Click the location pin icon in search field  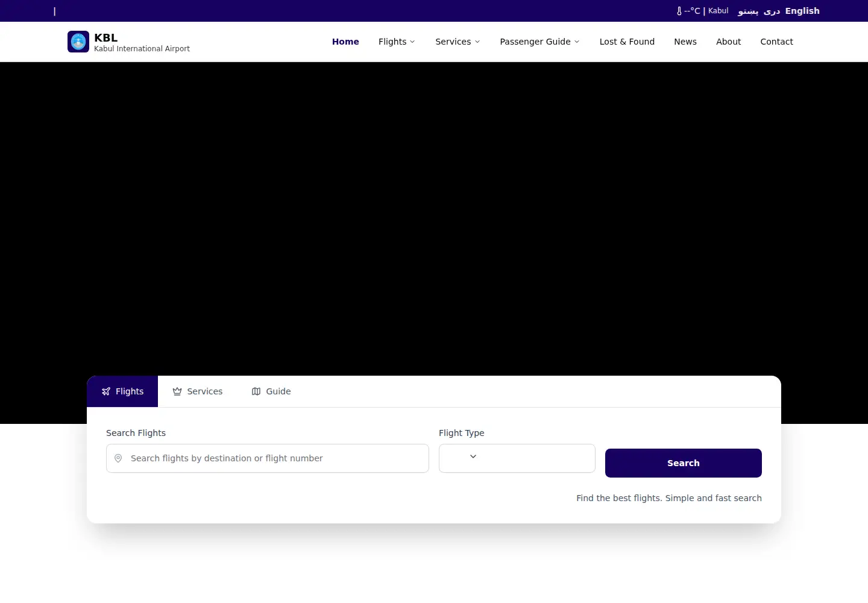[118, 458]
